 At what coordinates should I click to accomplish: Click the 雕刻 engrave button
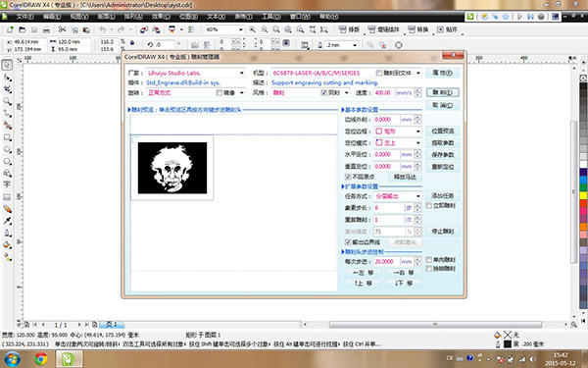[443, 93]
